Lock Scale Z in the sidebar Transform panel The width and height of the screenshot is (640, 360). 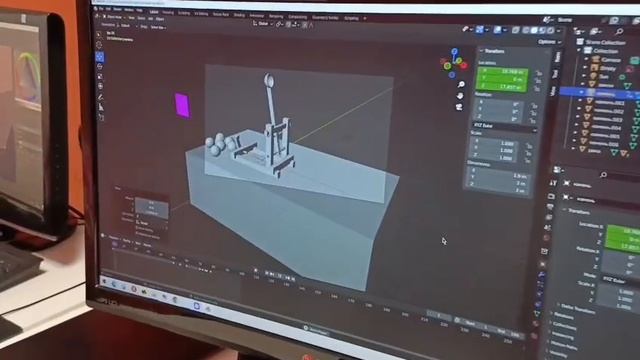point(528,161)
